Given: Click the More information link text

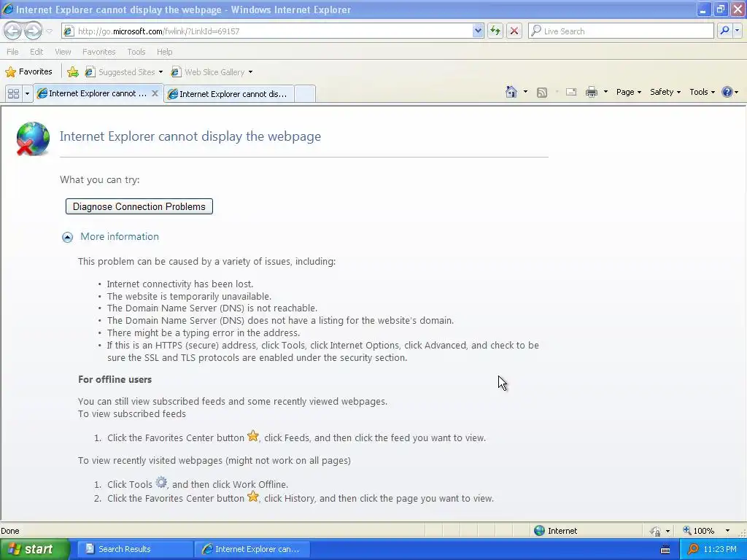Looking at the screenshot, I should pyautogui.click(x=120, y=237).
